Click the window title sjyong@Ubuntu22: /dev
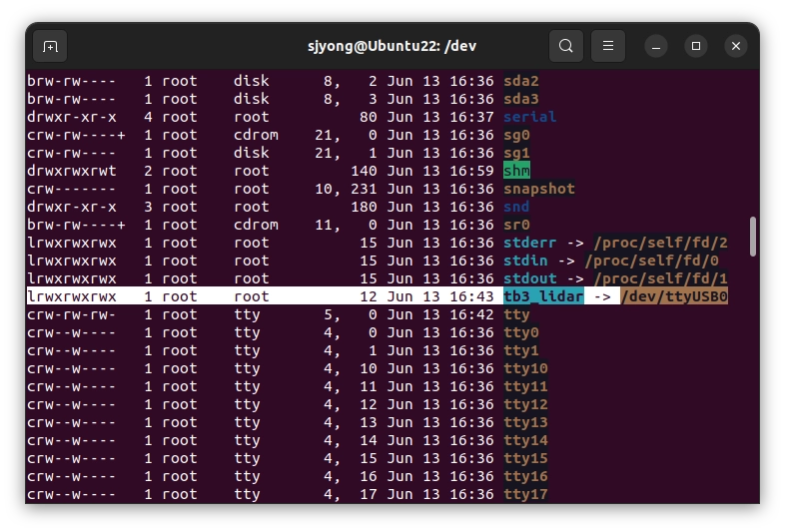Screen dimensions: 785x532 click(x=392, y=46)
